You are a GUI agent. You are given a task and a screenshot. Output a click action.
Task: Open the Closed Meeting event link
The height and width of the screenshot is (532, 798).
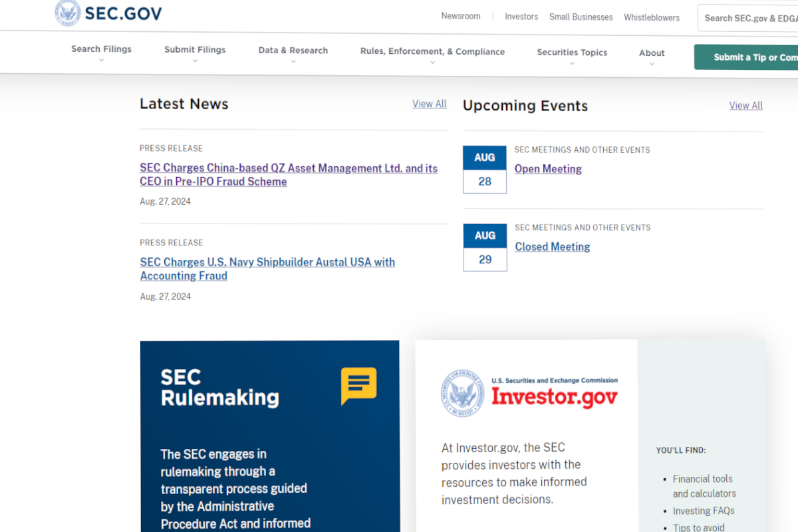553,247
